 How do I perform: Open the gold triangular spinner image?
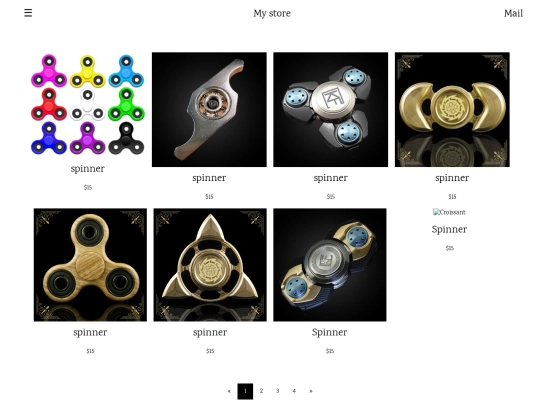coord(210,265)
